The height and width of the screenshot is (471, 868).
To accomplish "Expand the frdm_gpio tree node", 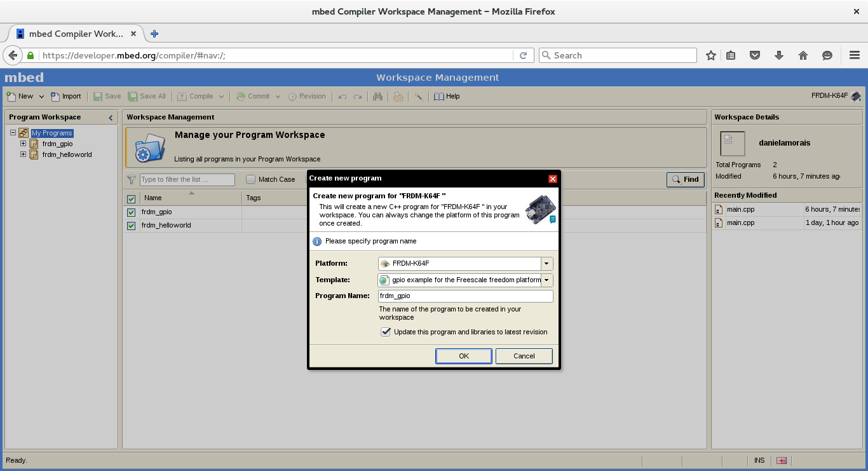I will (24, 144).
